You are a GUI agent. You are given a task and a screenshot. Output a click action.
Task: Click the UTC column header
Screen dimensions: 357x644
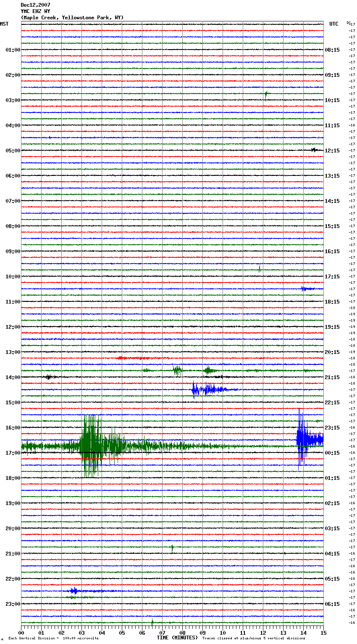click(x=334, y=24)
